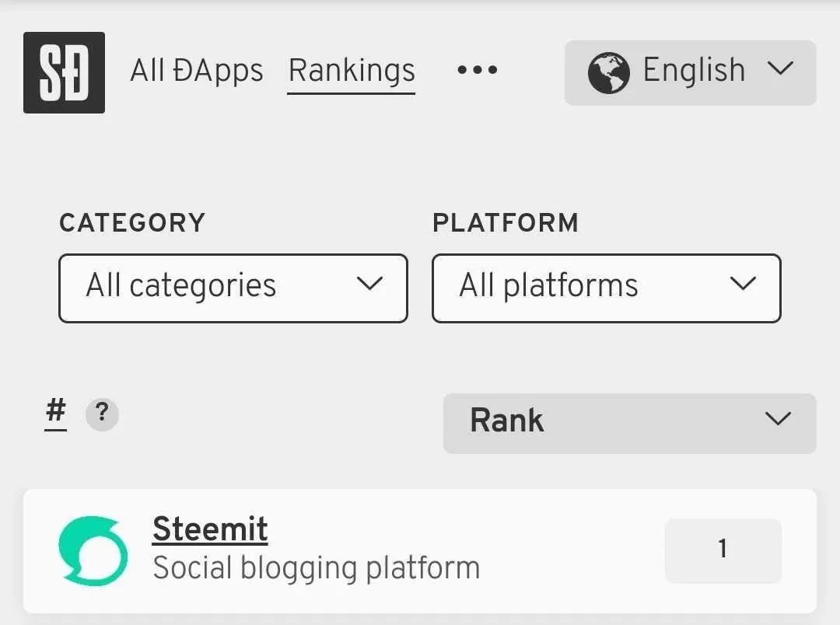The height and width of the screenshot is (625, 840).
Task: Click the English language label text
Action: [x=694, y=71]
